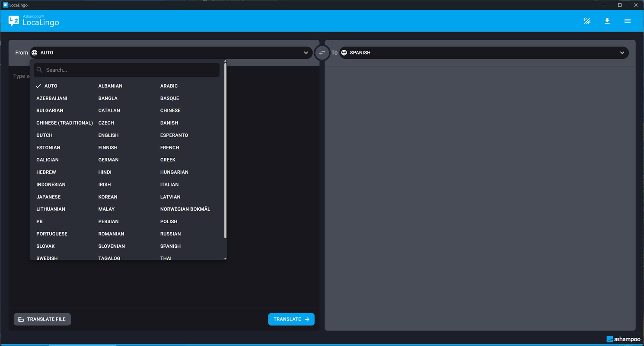Select KOREAN from the list
The width and height of the screenshot is (644, 346).
[x=108, y=197]
